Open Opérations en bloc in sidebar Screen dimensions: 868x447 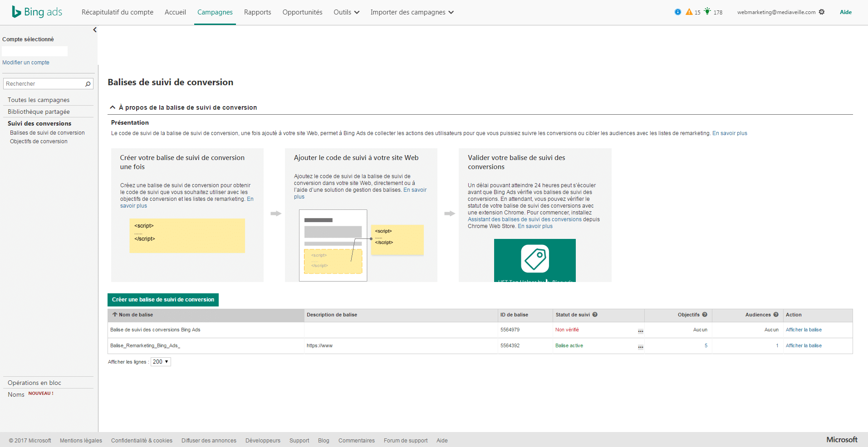[x=34, y=383]
